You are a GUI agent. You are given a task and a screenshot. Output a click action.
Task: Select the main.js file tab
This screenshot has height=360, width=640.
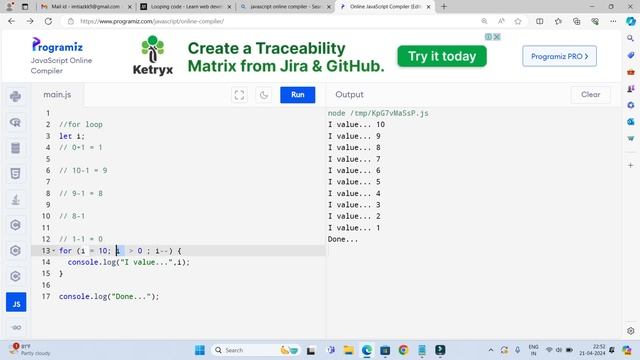click(57, 95)
